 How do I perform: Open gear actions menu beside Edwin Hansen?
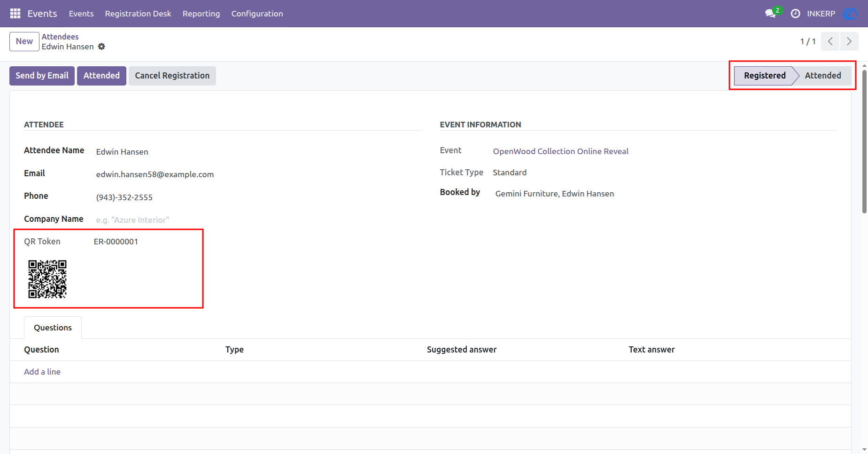[101, 47]
